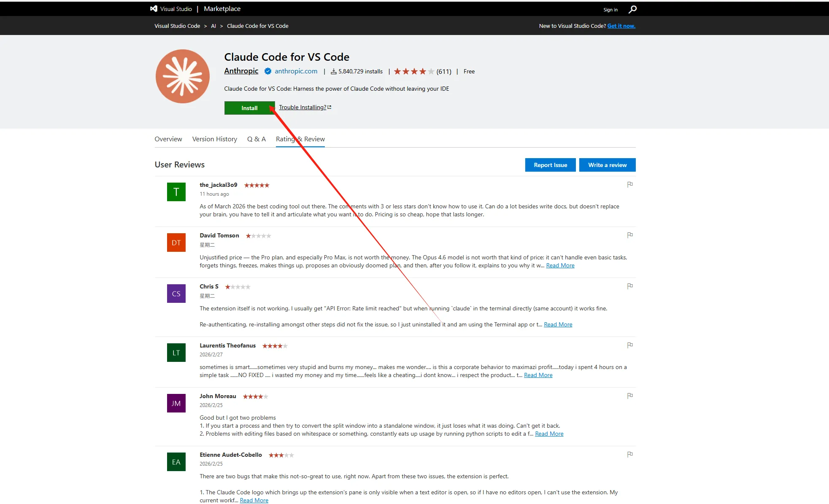Click the Write a review button
Image resolution: width=829 pixels, height=504 pixels.
(607, 165)
